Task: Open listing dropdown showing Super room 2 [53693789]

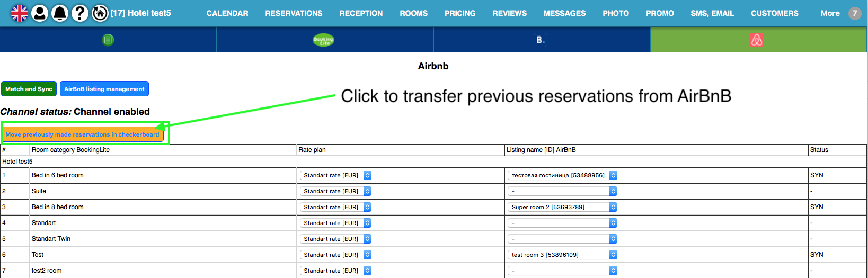Action: (562, 207)
